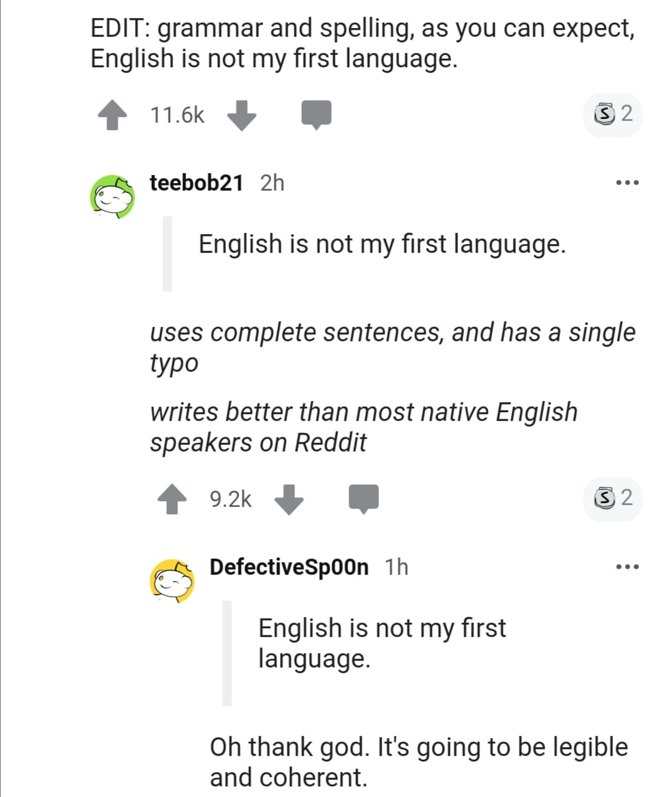
Task: Open teebob21's user profile
Action: click(196, 183)
